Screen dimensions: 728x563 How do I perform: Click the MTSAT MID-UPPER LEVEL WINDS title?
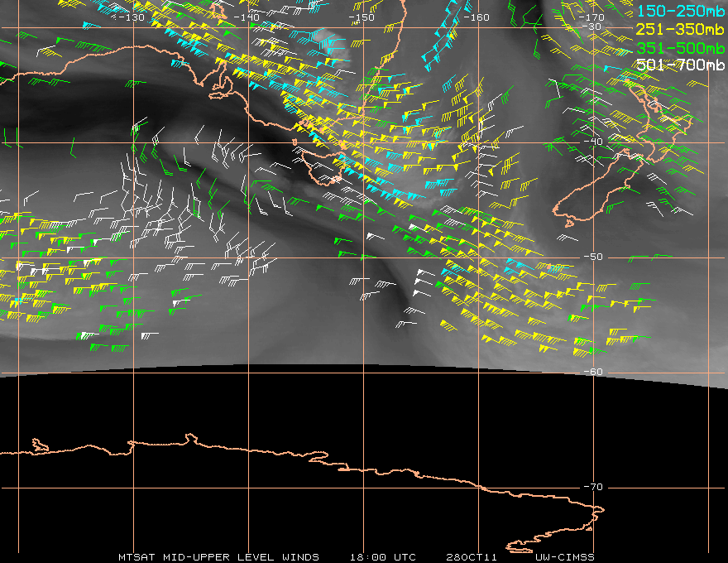(x=218, y=557)
